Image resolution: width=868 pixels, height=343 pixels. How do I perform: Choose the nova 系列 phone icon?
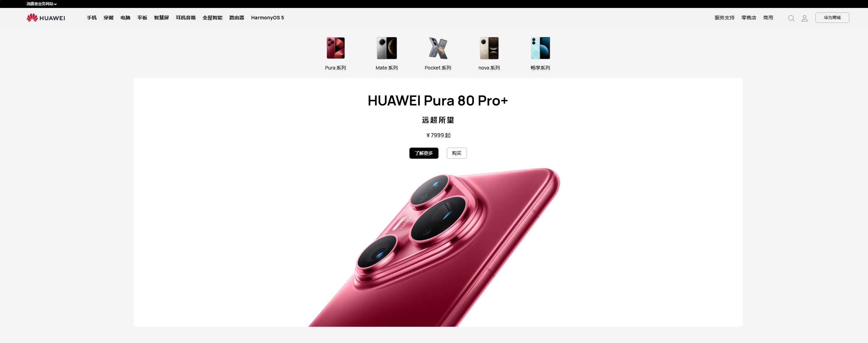(x=489, y=48)
